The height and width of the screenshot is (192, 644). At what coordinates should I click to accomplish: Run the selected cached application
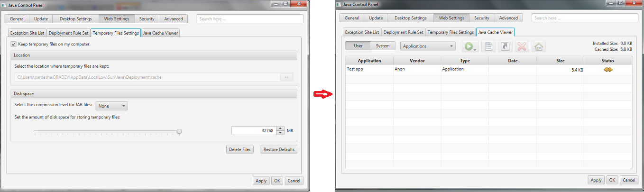point(469,46)
